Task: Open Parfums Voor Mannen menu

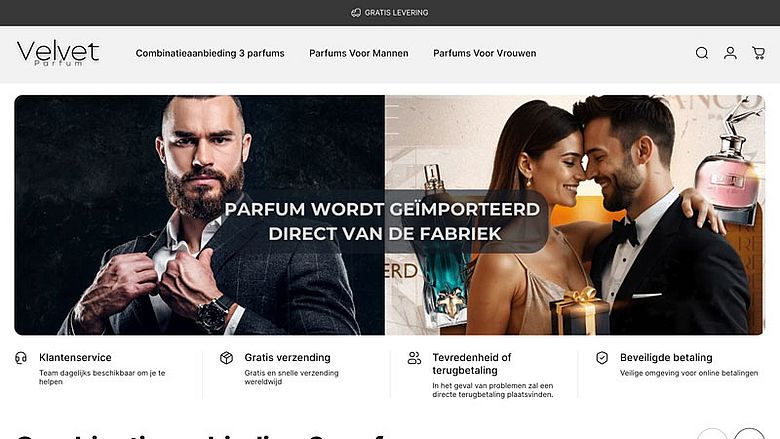Action: (359, 53)
